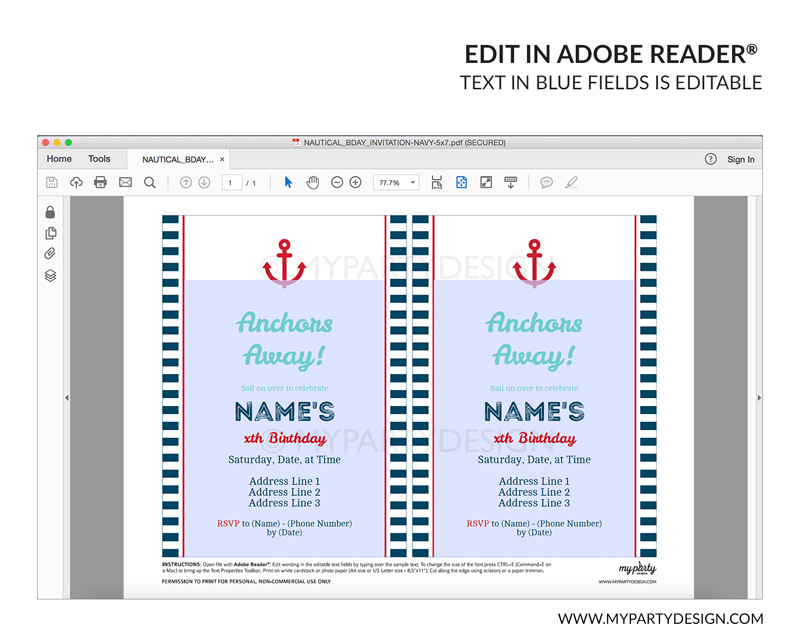Open the Attachments paperclip panel
The image size is (800, 637).
pos(50,254)
